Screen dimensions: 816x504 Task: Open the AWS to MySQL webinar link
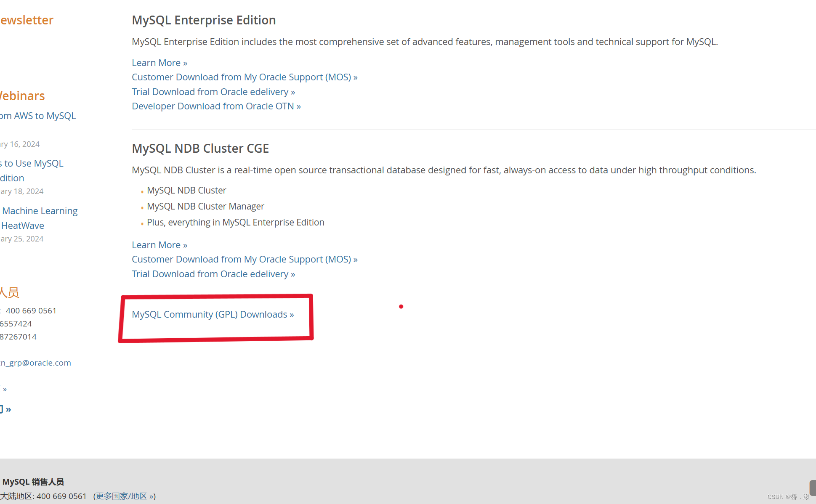click(x=38, y=116)
